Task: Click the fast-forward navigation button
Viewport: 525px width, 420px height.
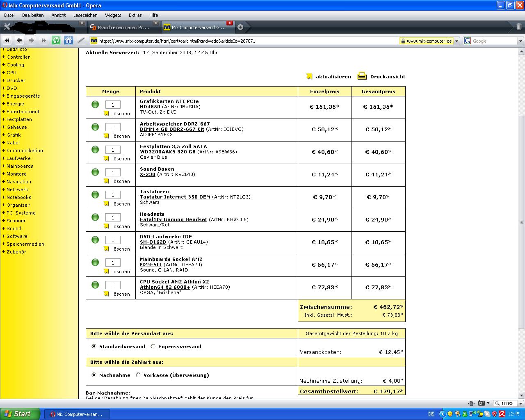Action: click(x=44, y=40)
